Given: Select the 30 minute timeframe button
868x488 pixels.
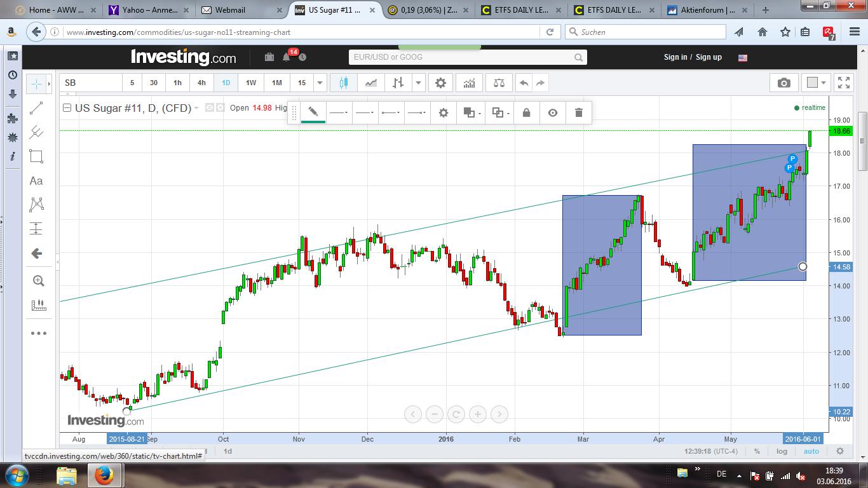Looking at the screenshot, I should (153, 83).
